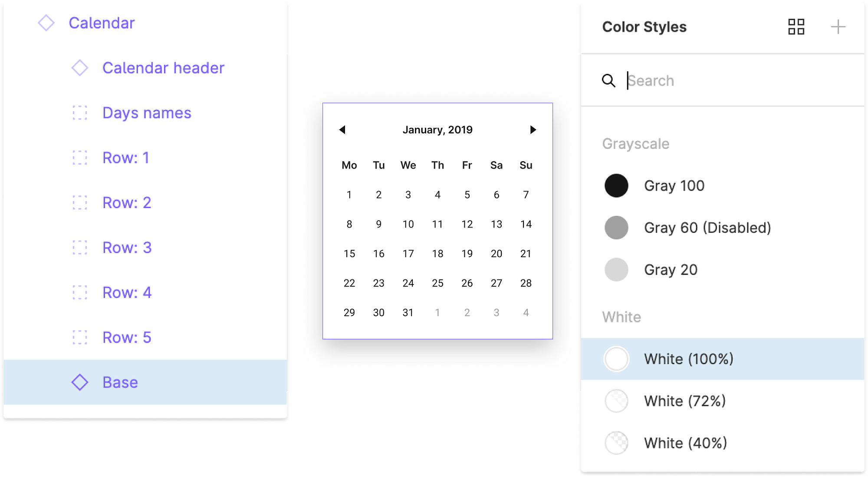
Task: Add a new color style
Action: 838,27
